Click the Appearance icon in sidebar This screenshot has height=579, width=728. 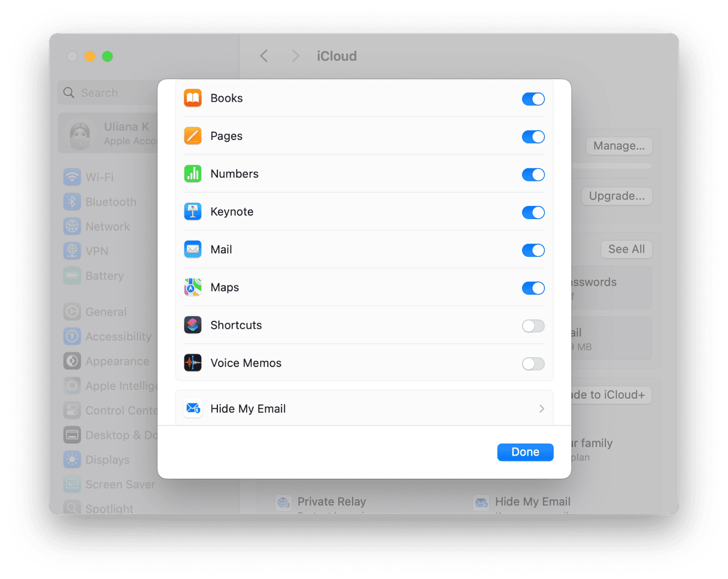[x=72, y=361]
